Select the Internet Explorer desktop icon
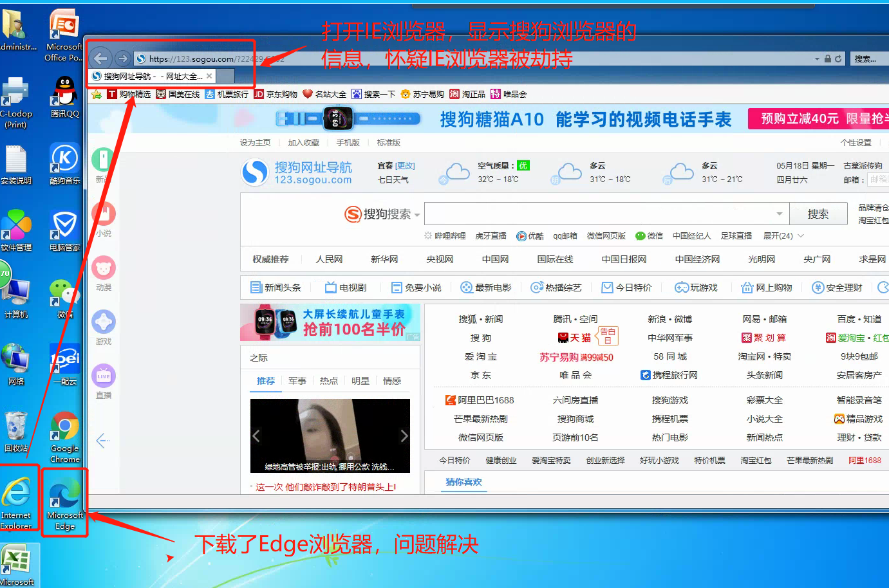Image resolution: width=889 pixels, height=588 pixels. click(x=16, y=503)
